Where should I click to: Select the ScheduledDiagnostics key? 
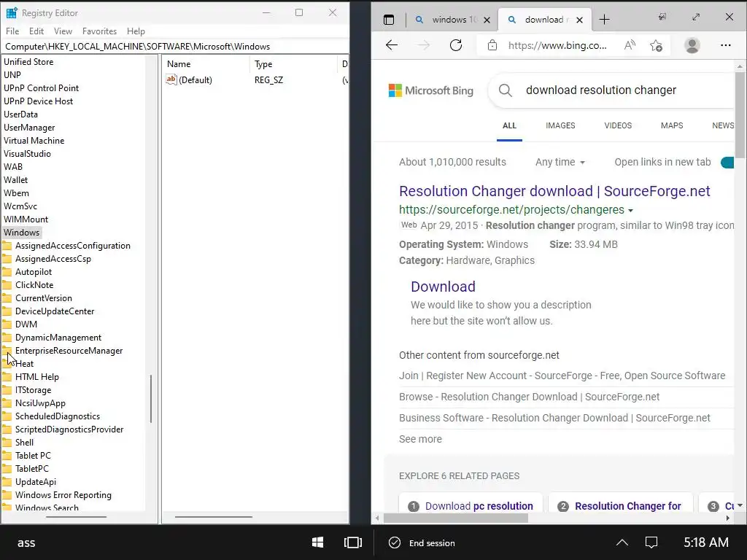coord(57,416)
